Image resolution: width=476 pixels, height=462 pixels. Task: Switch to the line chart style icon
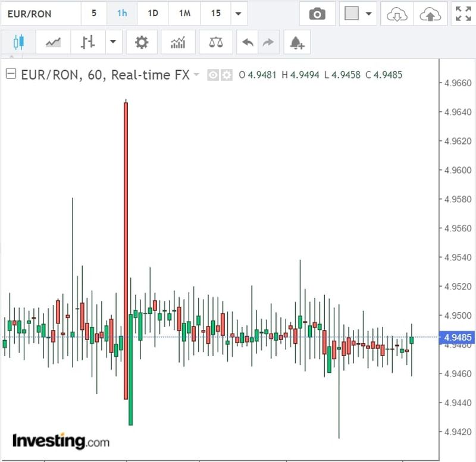click(x=53, y=42)
